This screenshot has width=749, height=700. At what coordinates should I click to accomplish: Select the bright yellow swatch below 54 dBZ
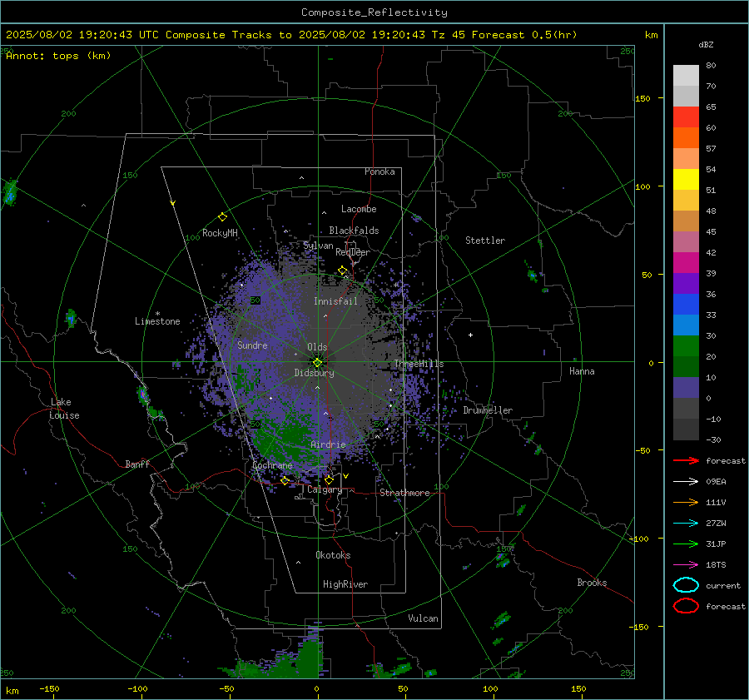pos(686,179)
